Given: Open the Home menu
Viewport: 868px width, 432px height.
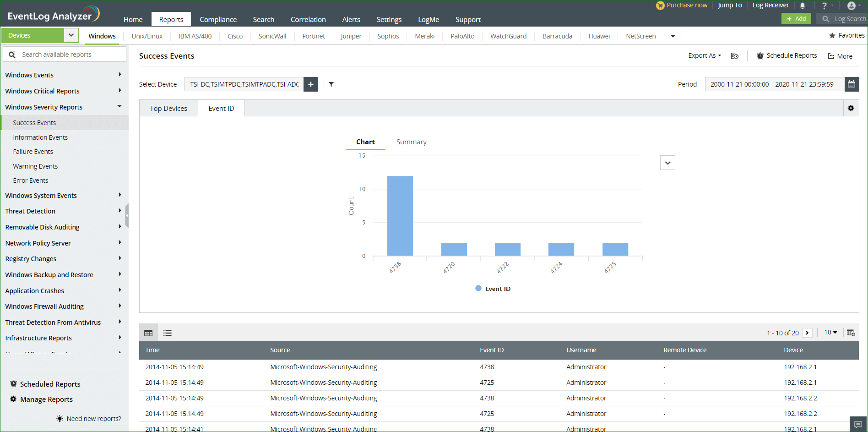Looking at the screenshot, I should point(133,19).
